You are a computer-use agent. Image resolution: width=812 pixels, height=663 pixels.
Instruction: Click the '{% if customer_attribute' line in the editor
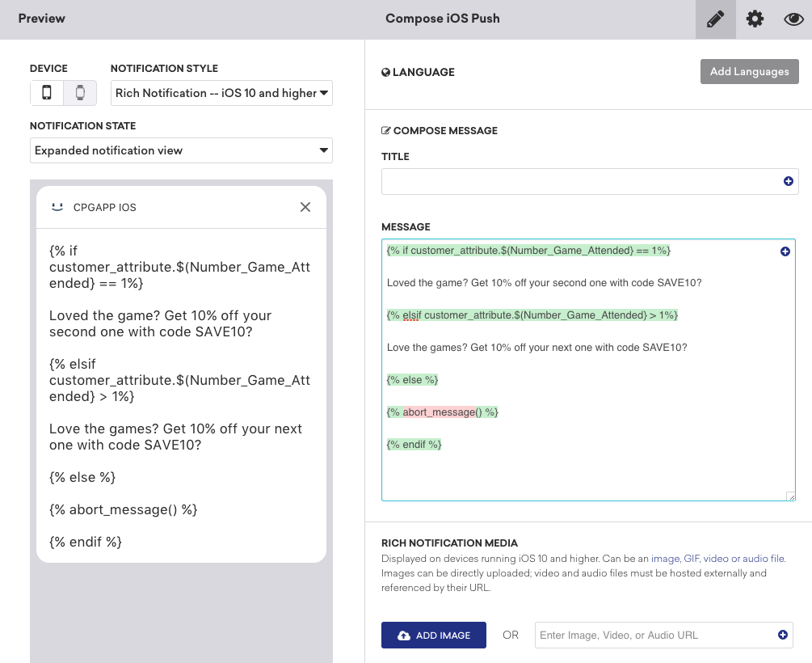point(528,251)
